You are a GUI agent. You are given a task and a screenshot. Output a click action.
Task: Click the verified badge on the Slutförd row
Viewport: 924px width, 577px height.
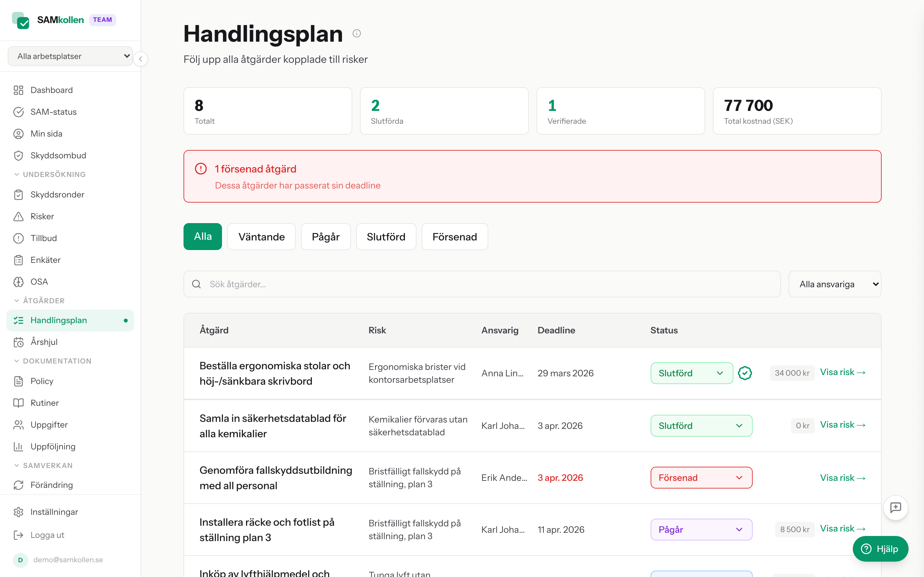tap(745, 373)
